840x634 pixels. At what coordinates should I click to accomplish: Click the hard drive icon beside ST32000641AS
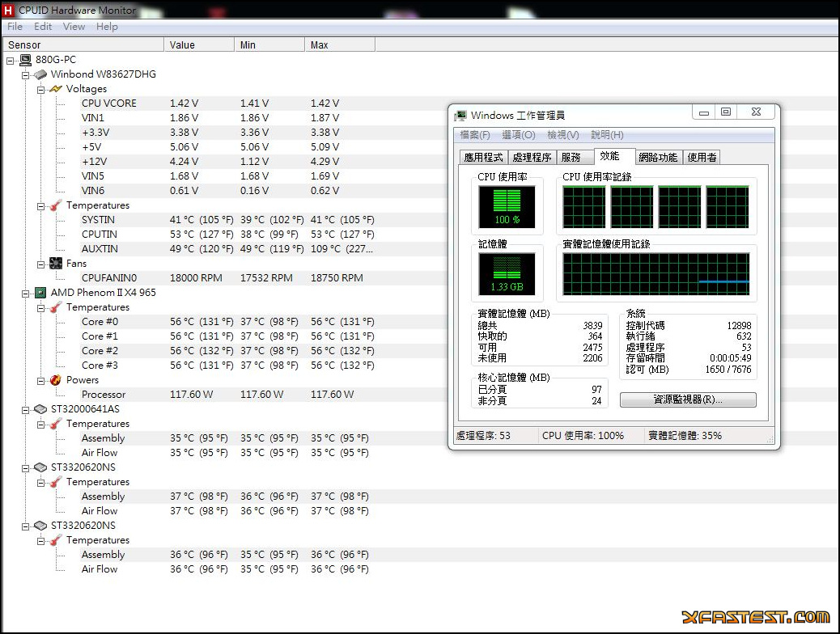click(40, 409)
